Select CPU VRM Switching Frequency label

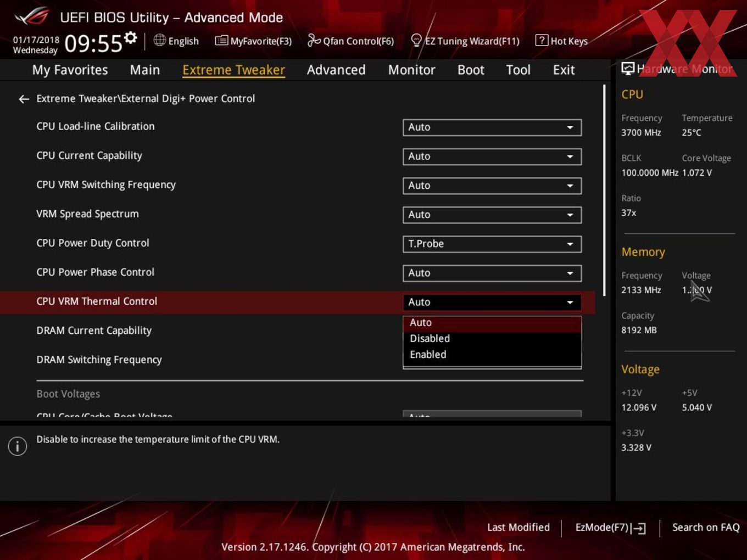coord(106,184)
